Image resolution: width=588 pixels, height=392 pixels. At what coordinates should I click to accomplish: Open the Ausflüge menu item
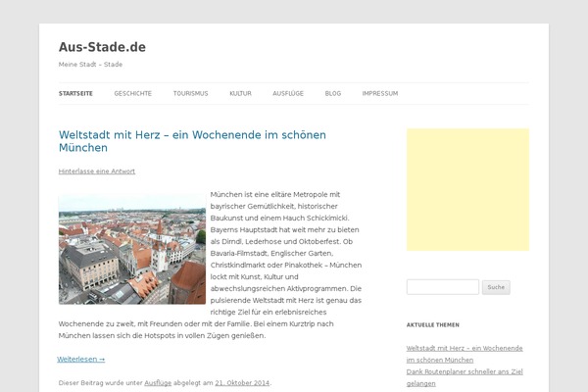288,93
